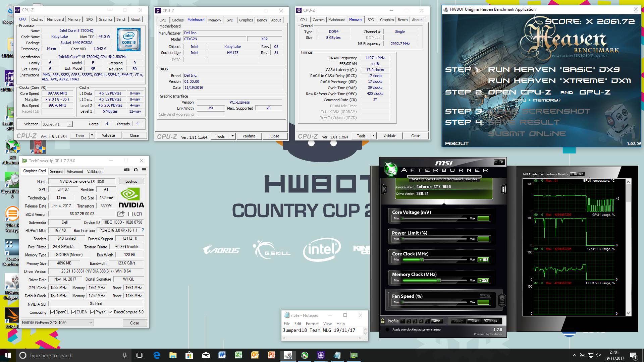644x362 pixels.
Task: Adjust the Core Clock slider handle
Action: (422, 260)
